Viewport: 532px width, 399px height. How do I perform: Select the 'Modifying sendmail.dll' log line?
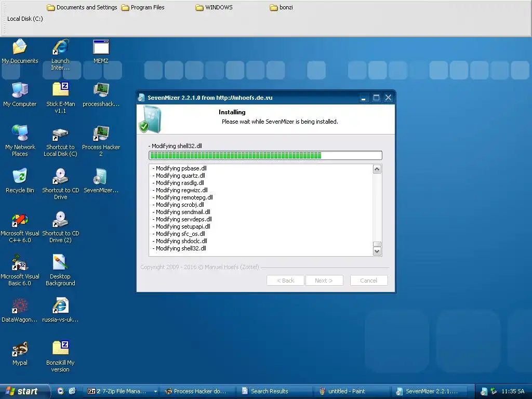(x=181, y=212)
